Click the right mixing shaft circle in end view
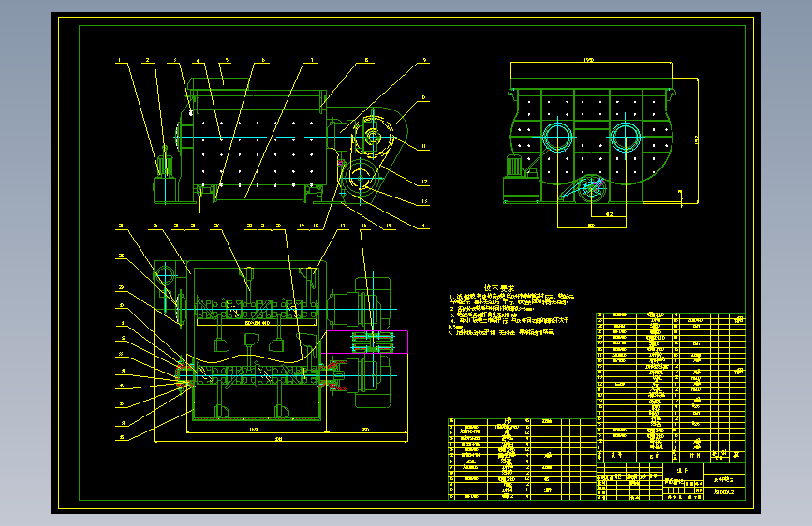Image resolution: width=812 pixels, height=526 pixels. click(x=626, y=138)
